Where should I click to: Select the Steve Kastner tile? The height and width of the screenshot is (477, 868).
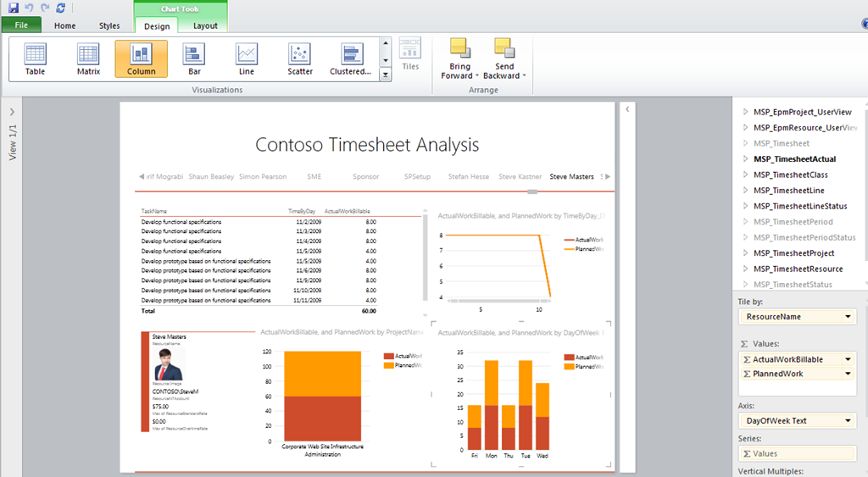point(520,176)
